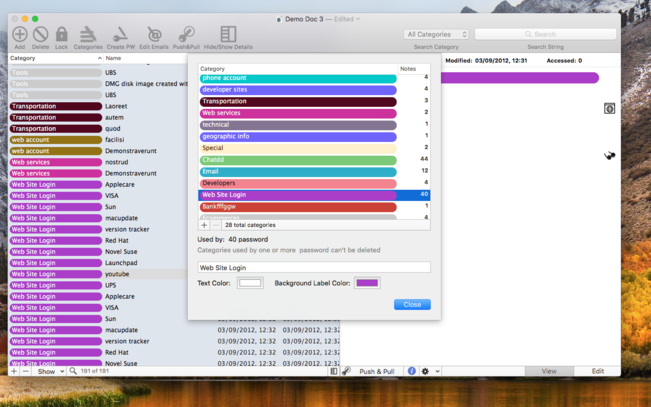Switch to the View tab

(x=549, y=371)
